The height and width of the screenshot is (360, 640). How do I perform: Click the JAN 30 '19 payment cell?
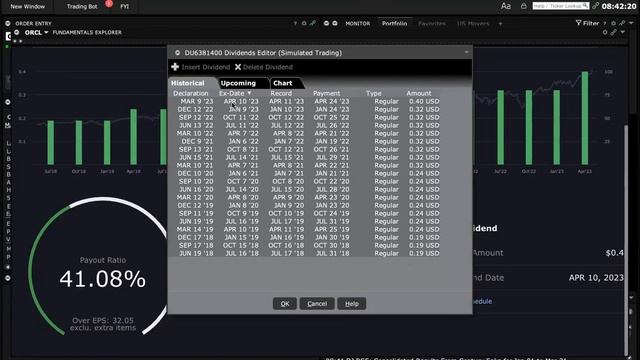(332, 237)
